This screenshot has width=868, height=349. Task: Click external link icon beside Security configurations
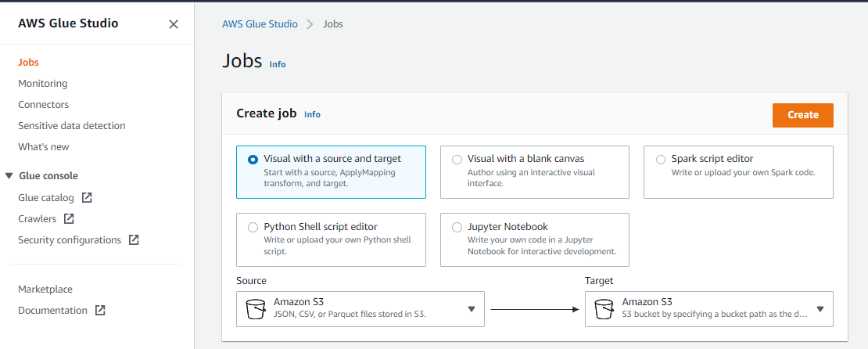pos(134,240)
